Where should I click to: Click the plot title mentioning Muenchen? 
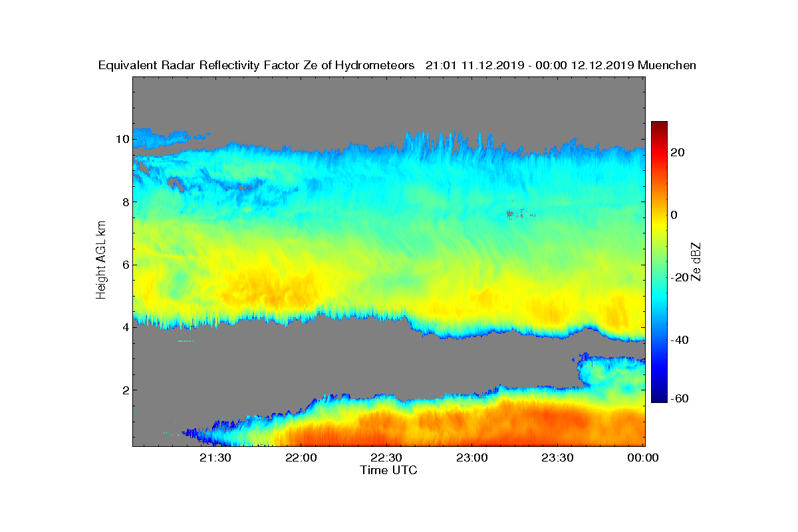[x=397, y=65]
